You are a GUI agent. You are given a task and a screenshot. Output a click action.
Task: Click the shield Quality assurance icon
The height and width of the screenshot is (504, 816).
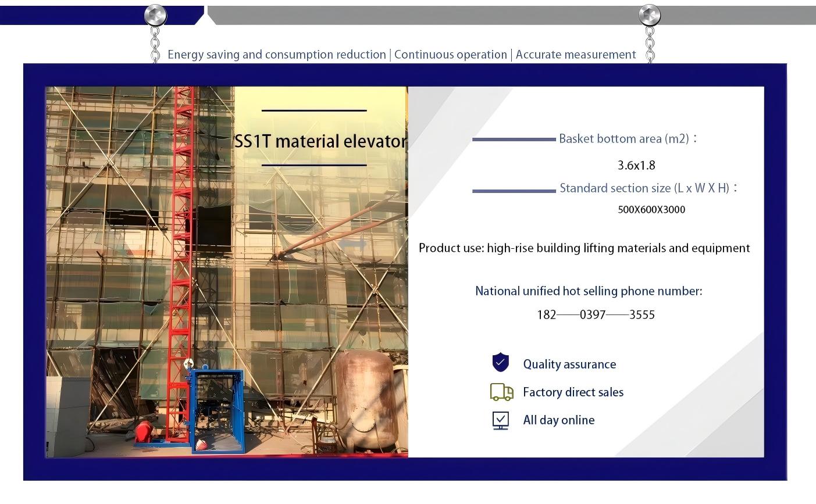pos(500,363)
